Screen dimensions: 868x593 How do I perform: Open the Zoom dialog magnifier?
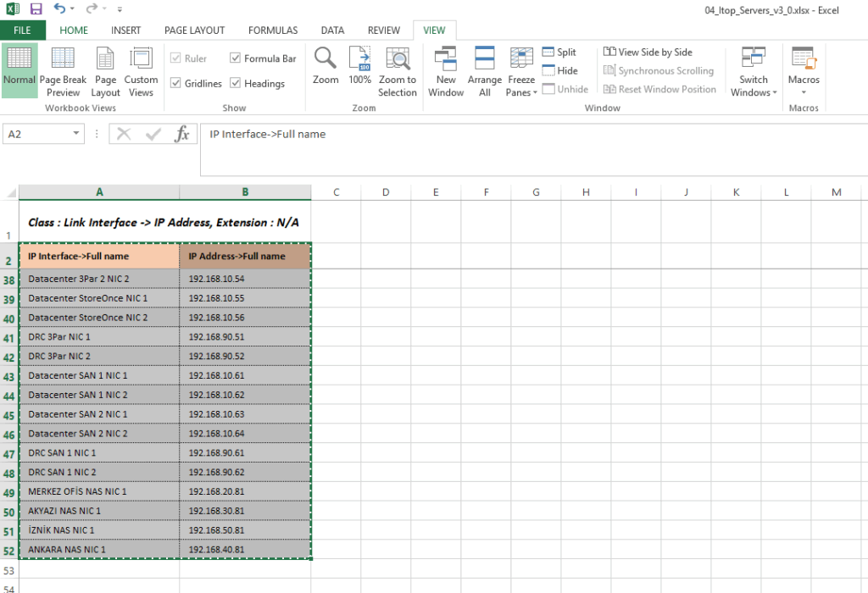[325, 59]
